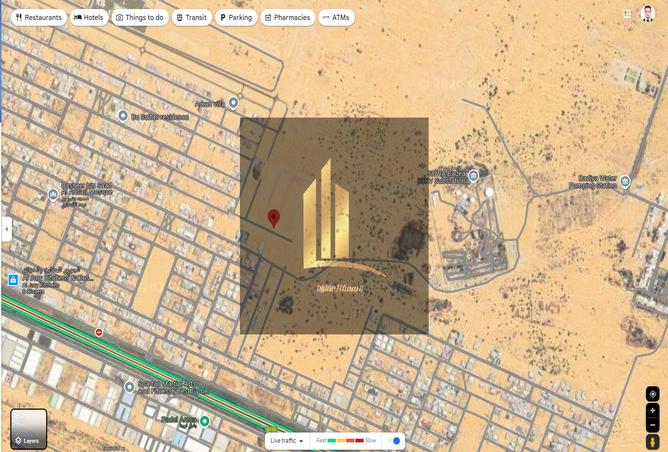Open the Google apps grid icon
The height and width of the screenshot is (452, 668).
[628, 14]
